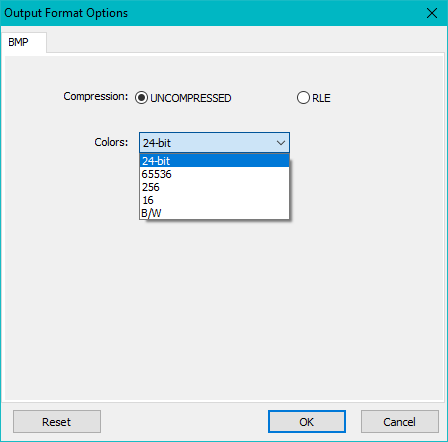Click the Compression: label text
Screen dimensions: 448x442
(x=96, y=96)
